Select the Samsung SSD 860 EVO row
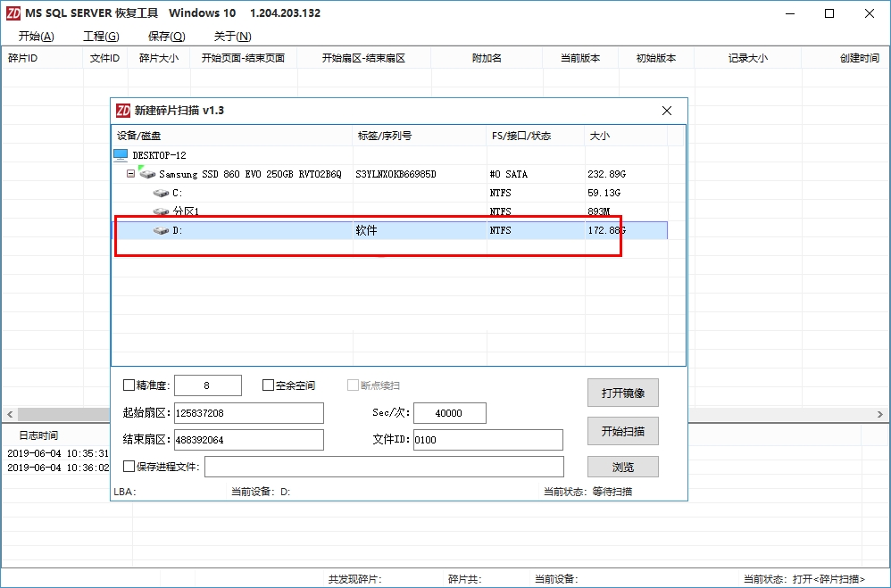 pyautogui.click(x=389, y=174)
